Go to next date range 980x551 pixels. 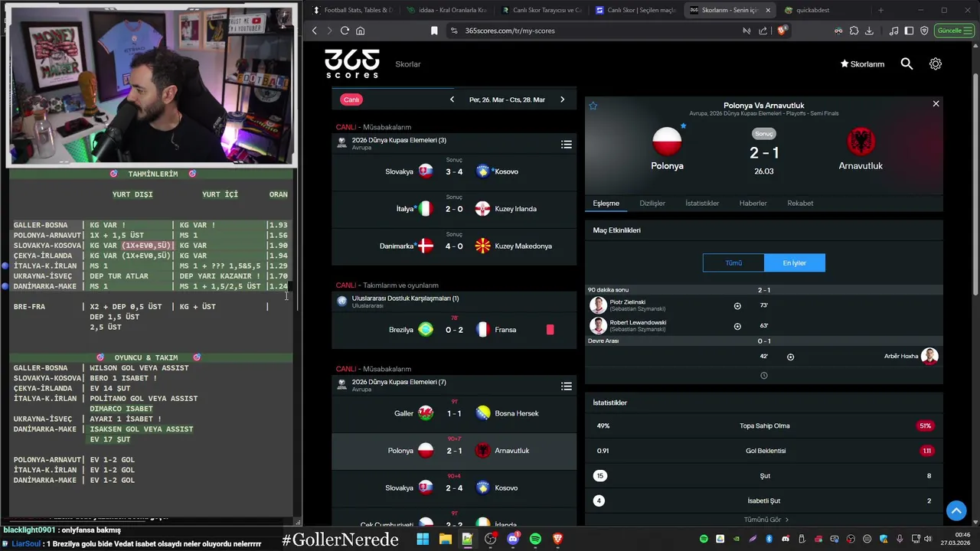tap(562, 99)
